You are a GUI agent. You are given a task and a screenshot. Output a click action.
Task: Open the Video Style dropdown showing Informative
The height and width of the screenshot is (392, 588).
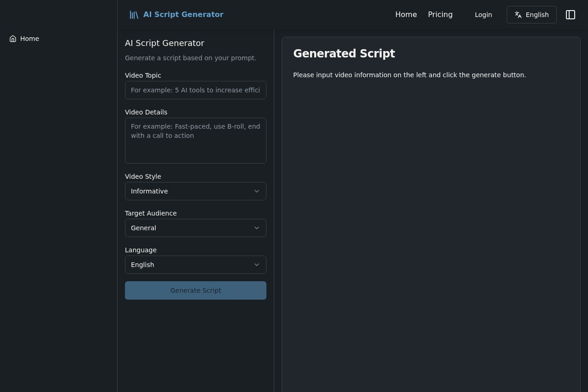tap(196, 191)
